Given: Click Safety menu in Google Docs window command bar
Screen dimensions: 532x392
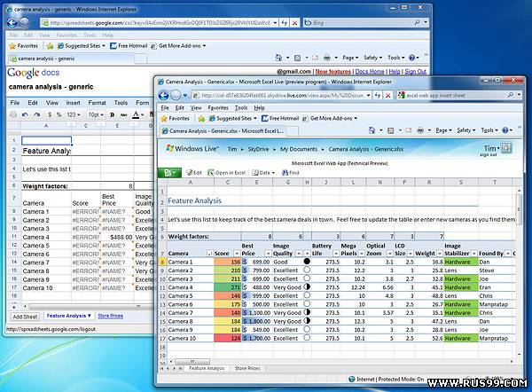Looking at the screenshot, I should tap(372, 58).
